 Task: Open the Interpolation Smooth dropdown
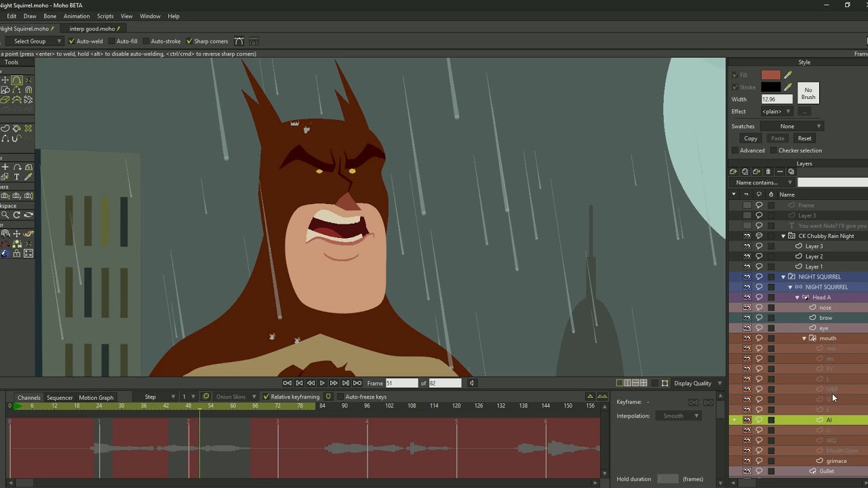pyautogui.click(x=678, y=415)
